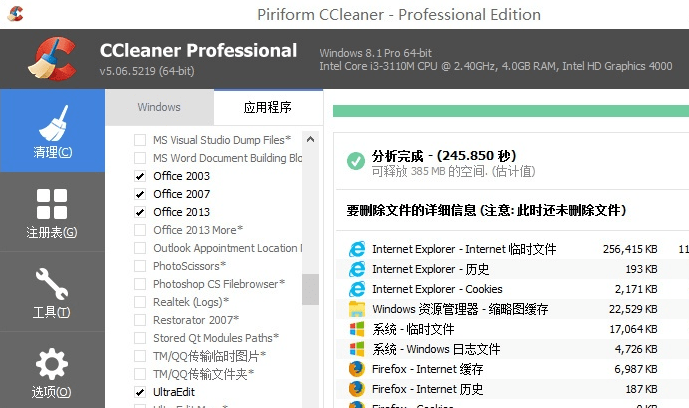
Task: Click the small CCleaner title bar icon
Action: pos(15,14)
